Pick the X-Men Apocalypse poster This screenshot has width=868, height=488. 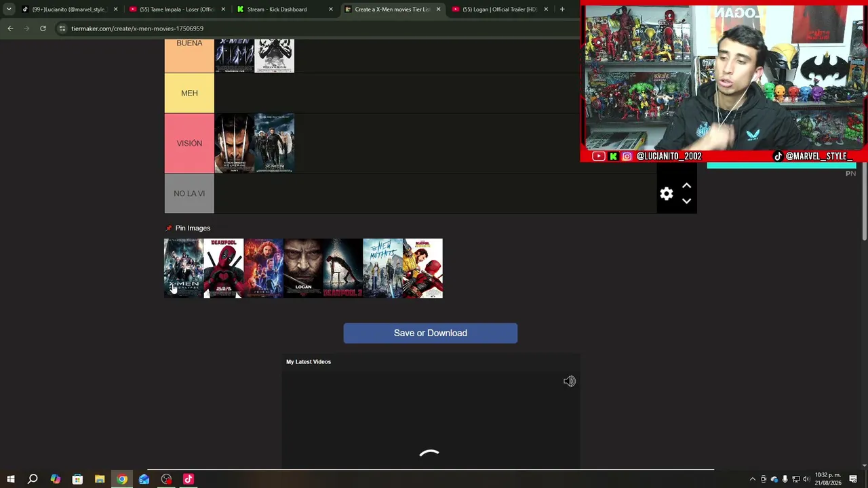pyautogui.click(x=184, y=268)
